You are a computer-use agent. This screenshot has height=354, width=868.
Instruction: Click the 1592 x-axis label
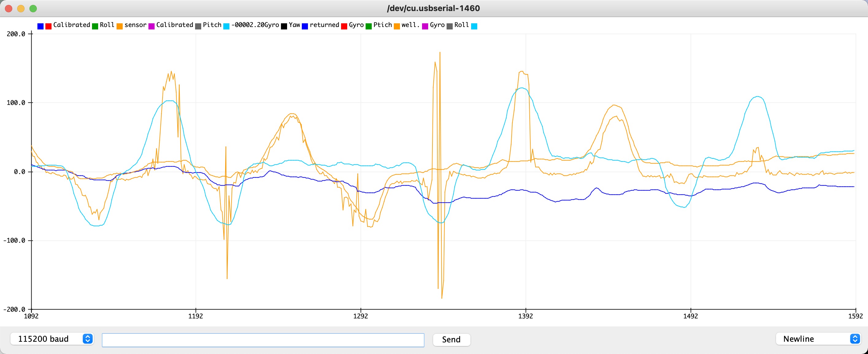pos(855,316)
